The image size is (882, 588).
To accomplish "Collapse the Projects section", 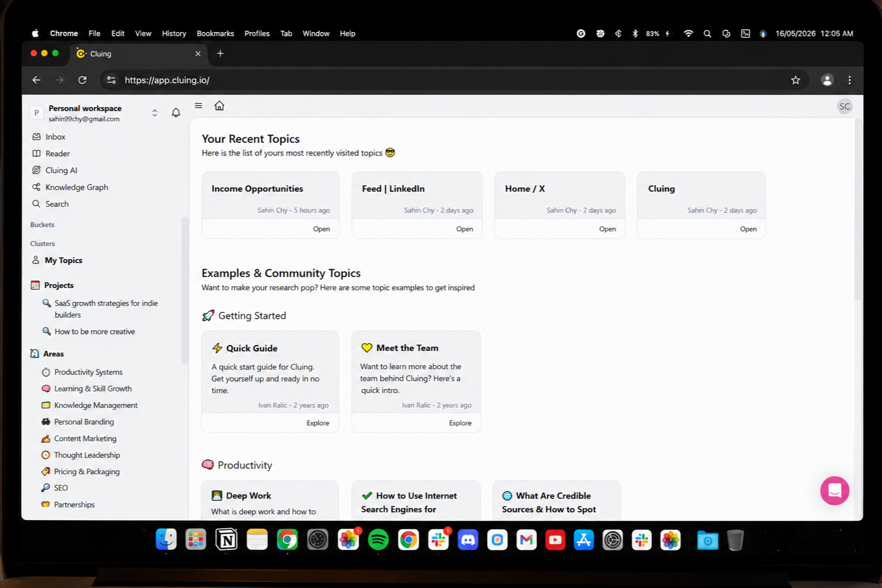I will coord(52,286).
